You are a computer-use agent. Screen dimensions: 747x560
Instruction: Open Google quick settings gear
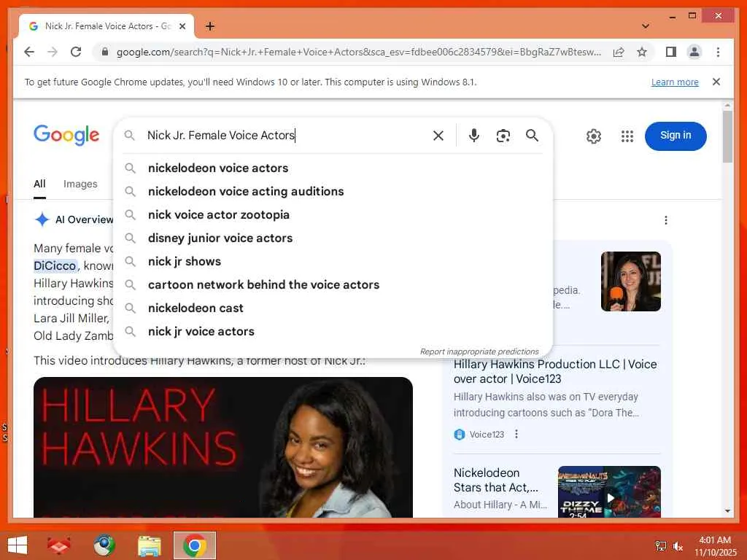click(594, 136)
